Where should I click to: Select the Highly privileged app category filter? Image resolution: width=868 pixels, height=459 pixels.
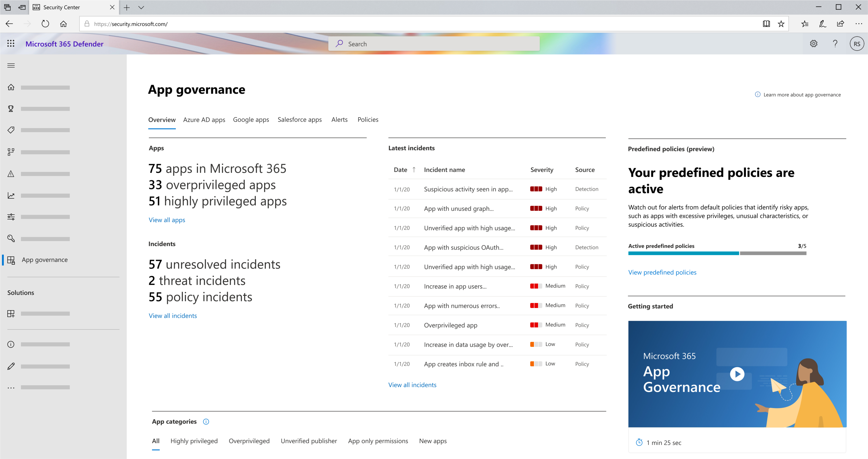click(194, 441)
